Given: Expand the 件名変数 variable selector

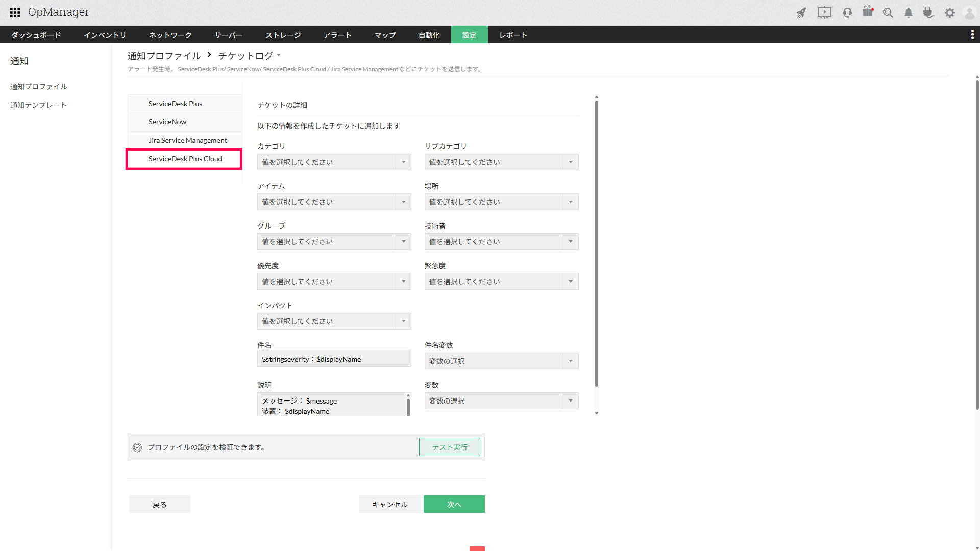Looking at the screenshot, I should [501, 361].
